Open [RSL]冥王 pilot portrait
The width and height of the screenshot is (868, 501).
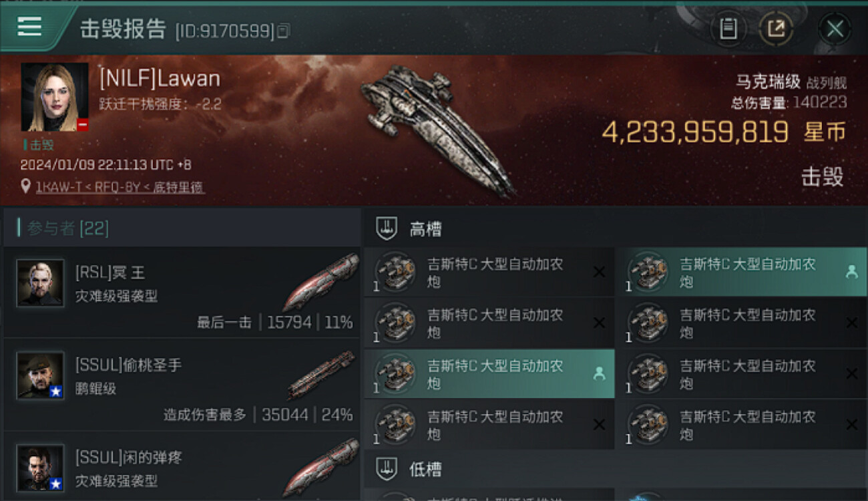[x=40, y=283]
